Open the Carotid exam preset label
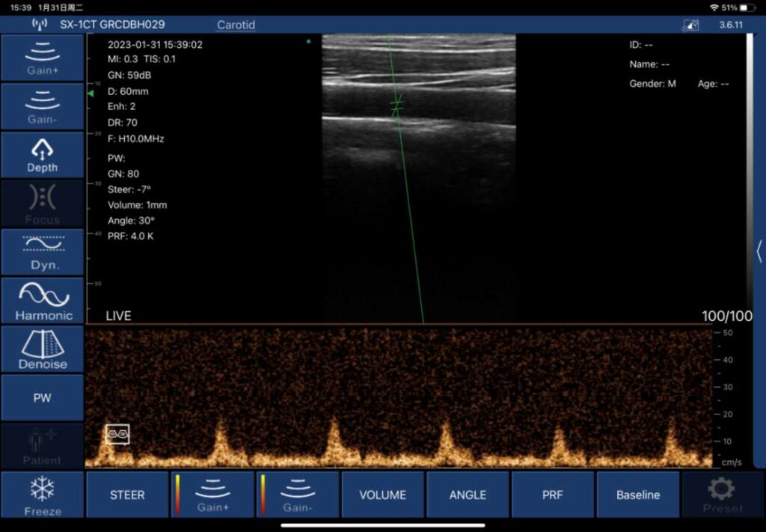The image size is (766, 532). click(236, 25)
